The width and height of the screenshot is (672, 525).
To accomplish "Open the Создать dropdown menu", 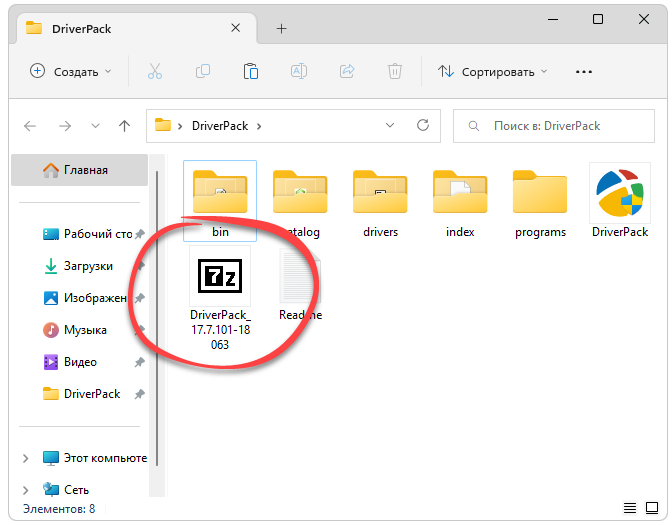I will click(71, 72).
